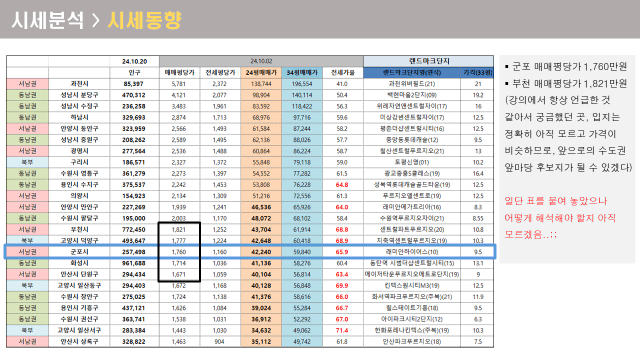The height and width of the screenshot is (360, 640).
Task: Click the '시세동향' title text
Action: pos(144,20)
